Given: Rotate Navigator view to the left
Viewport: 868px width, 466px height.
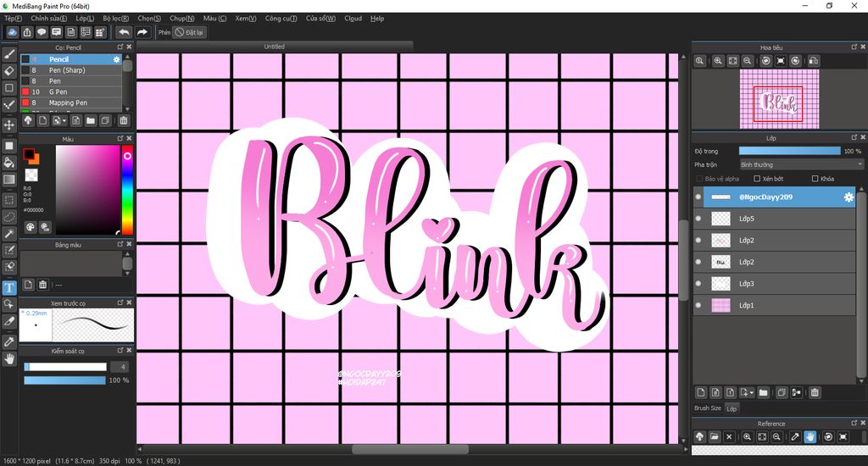Looking at the screenshot, I should click(765, 61).
